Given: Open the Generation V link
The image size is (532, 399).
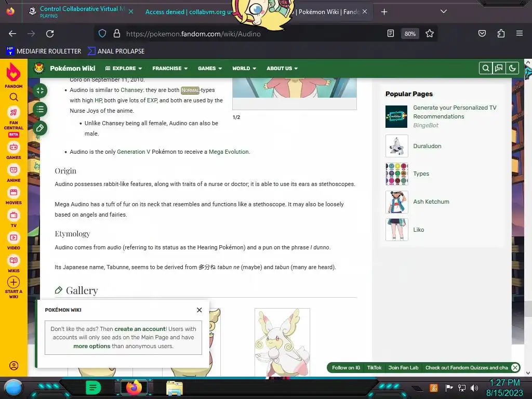Looking at the screenshot, I should tap(134, 152).
